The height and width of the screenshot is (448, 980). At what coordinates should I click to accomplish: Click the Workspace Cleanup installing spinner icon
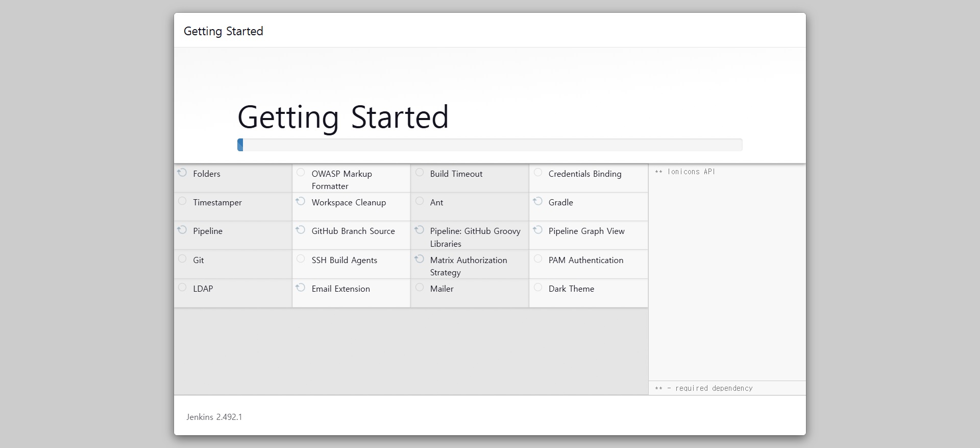[301, 201]
